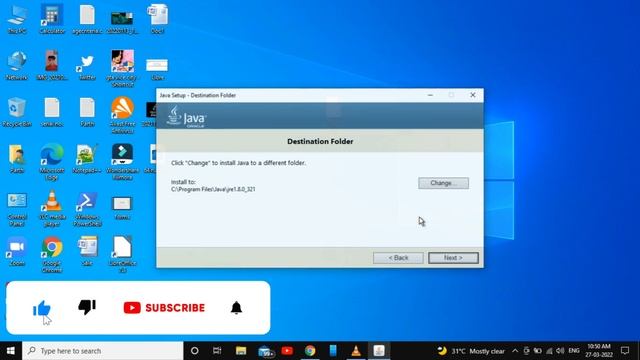Open This PC desktop icon
This screenshot has width=640, height=360.
pyautogui.click(x=17, y=19)
